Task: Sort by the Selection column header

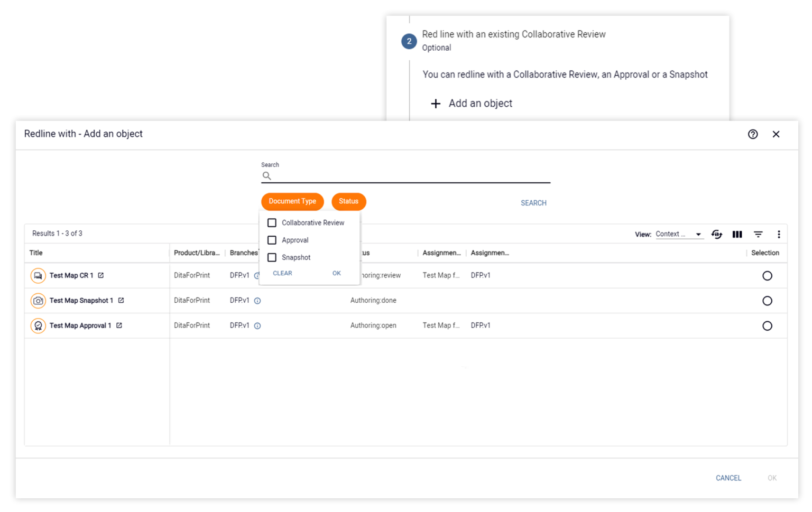Action: 765,253
